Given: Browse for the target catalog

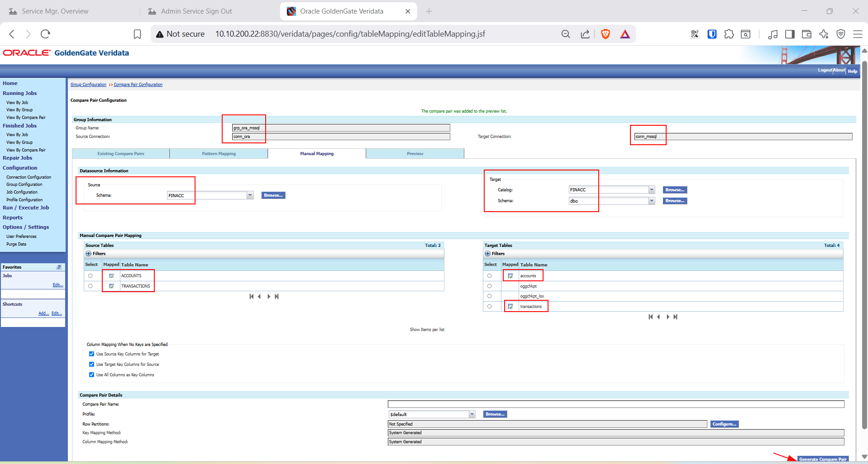Looking at the screenshot, I should tap(675, 190).
